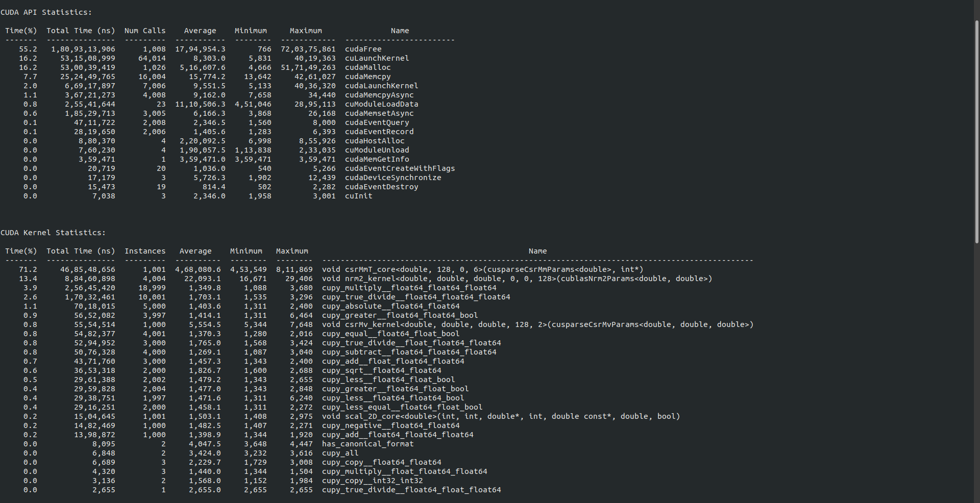This screenshot has height=503, width=980.
Task: Click the cudaFree name entry
Action: 363,49
